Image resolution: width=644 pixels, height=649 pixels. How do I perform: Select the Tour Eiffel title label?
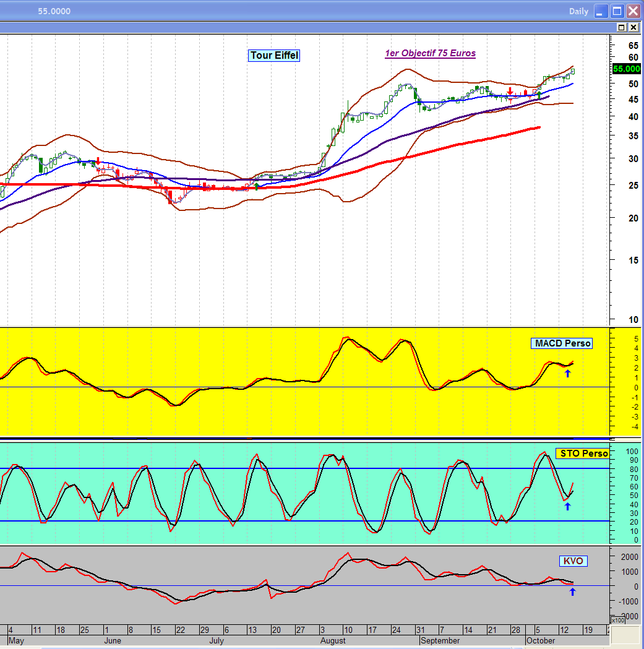(274, 56)
